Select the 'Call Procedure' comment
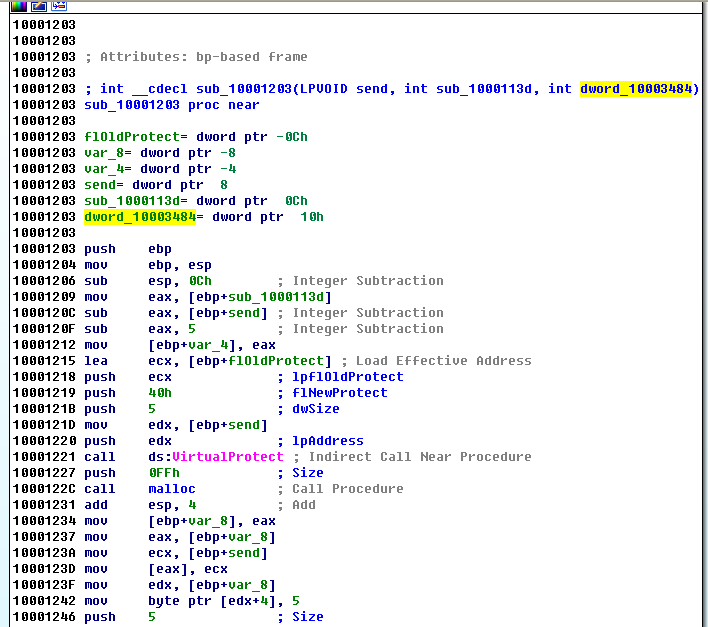 348,489
